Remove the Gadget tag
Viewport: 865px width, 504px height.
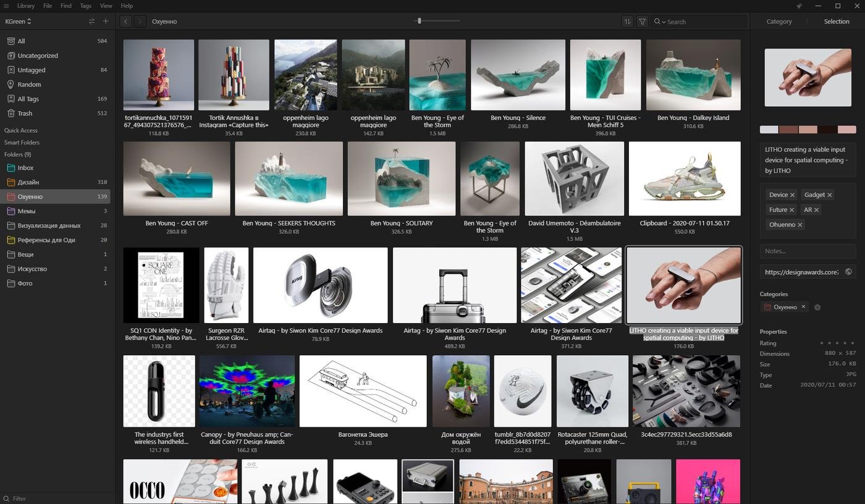(x=830, y=195)
